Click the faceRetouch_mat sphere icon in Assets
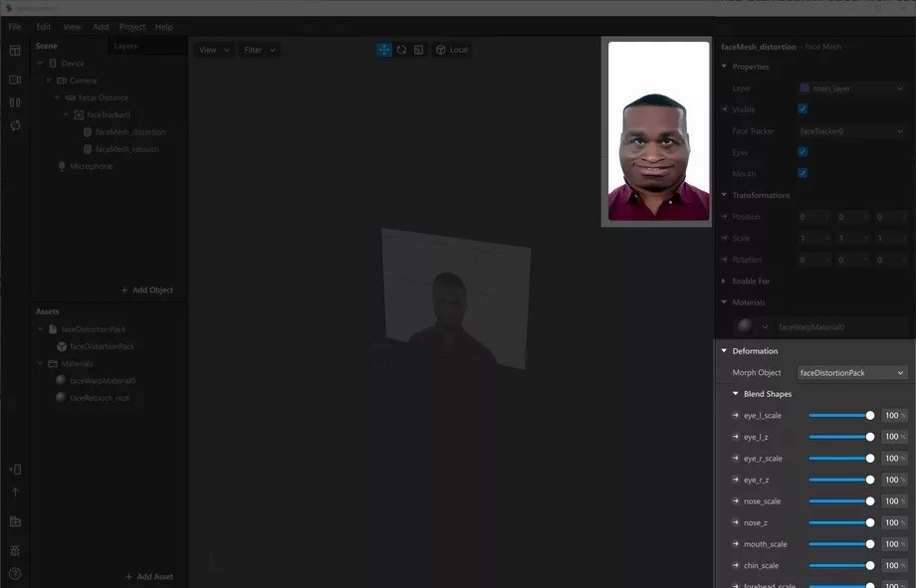 coord(61,397)
